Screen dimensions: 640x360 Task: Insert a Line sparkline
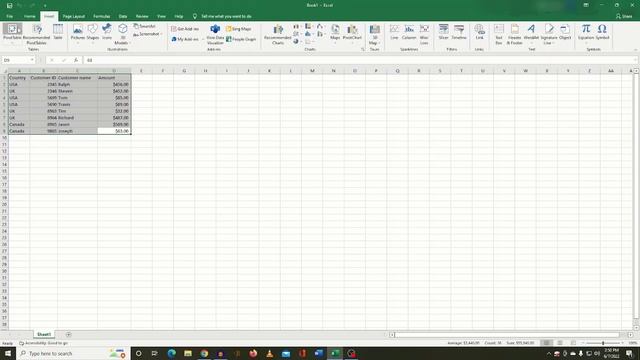tap(394, 32)
